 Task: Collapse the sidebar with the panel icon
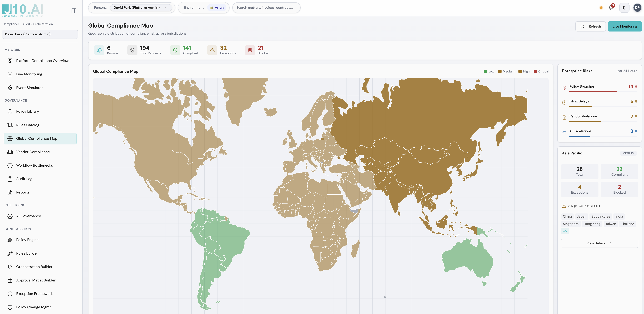[x=74, y=11]
